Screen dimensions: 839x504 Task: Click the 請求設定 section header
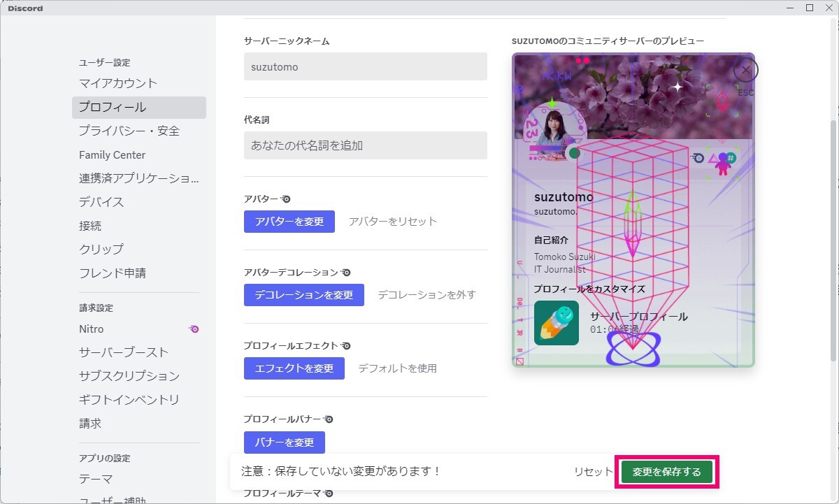click(96, 308)
